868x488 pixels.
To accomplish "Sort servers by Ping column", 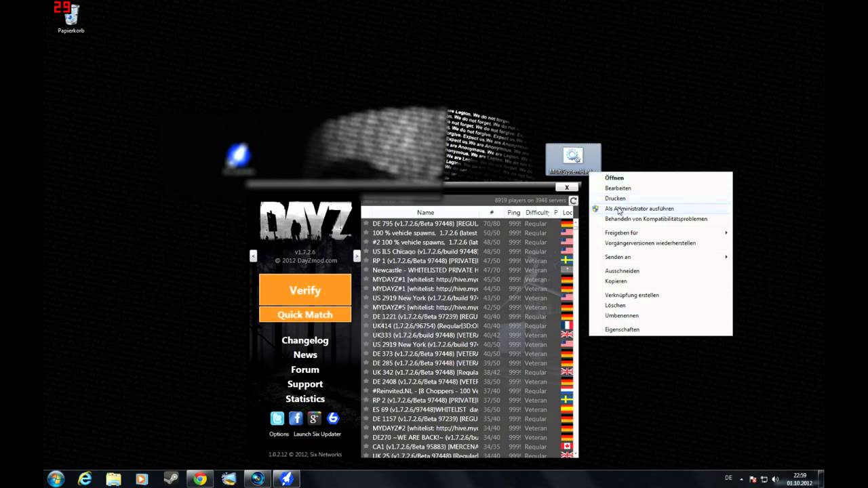I will click(513, 213).
